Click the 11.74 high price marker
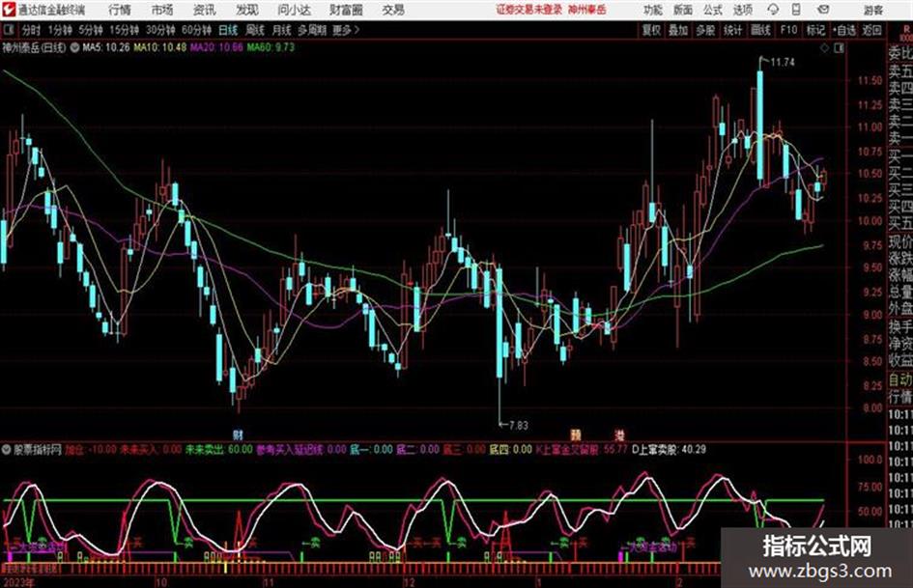Image resolution: width=913 pixels, height=588 pixels. coord(782,63)
